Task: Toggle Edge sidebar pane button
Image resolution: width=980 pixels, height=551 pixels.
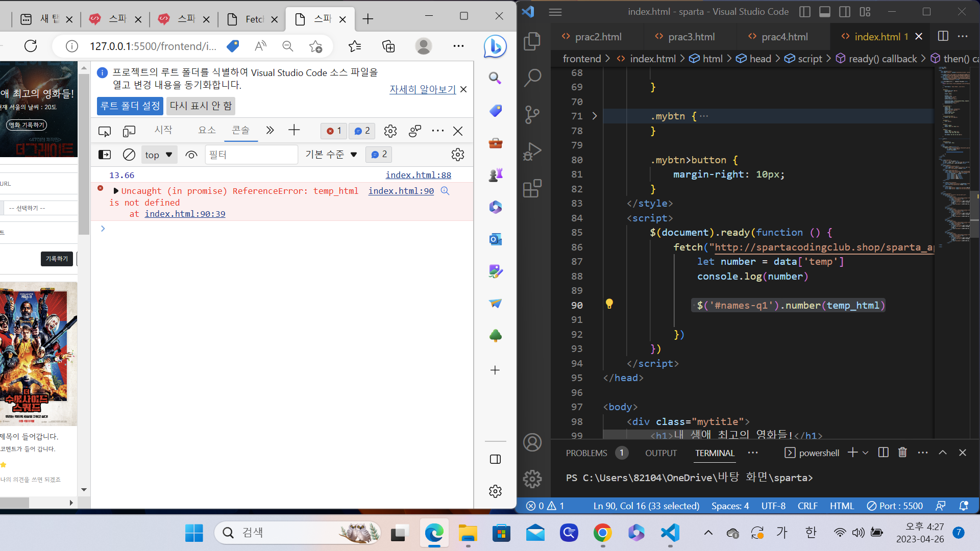Action: coord(495,459)
